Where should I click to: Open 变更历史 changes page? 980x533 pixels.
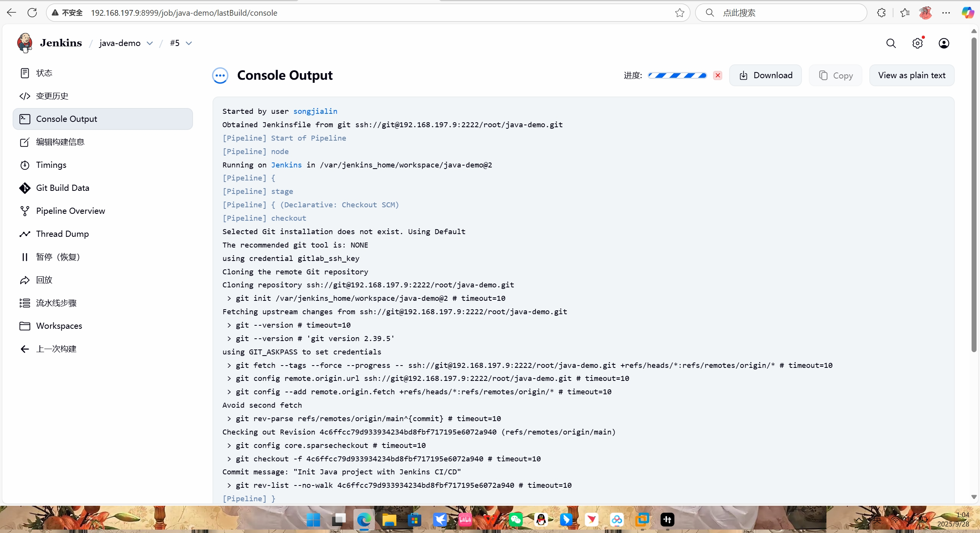pos(103,96)
